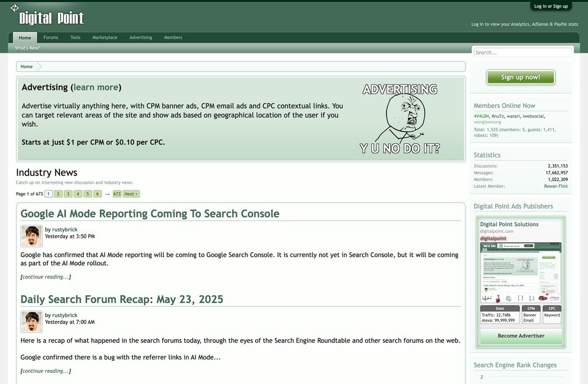Click the Banner CPM option
Viewport: 588px width, 384px height.
(529, 315)
